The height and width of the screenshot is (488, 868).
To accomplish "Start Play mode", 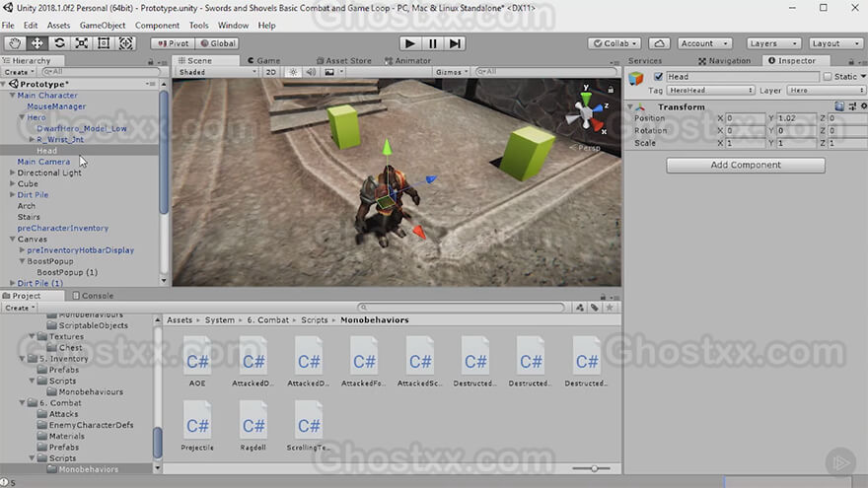I will pyautogui.click(x=409, y=43).
